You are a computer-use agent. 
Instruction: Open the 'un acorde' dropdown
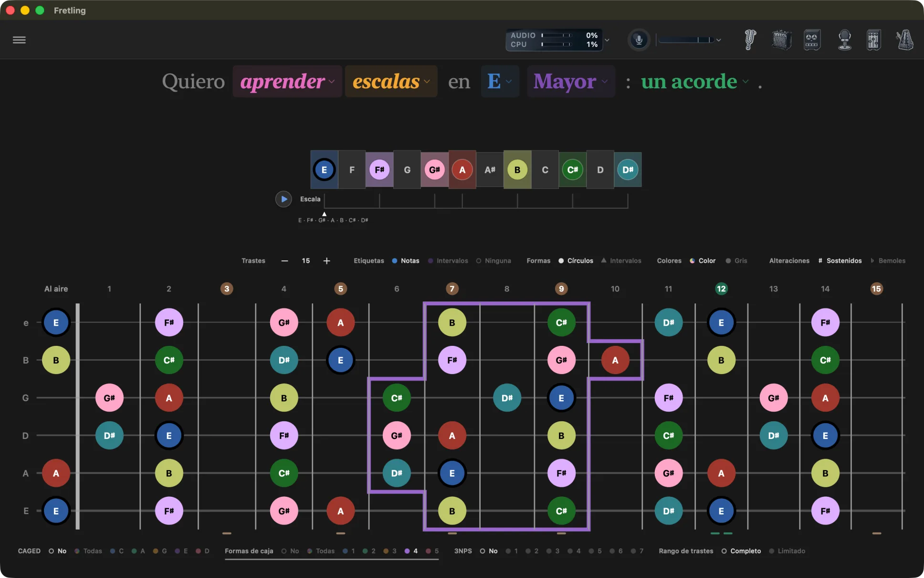694,82
